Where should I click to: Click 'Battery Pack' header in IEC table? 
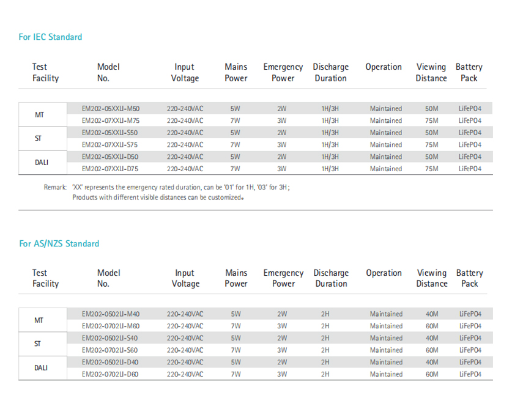pyautogui.click(x=469, y=73)
